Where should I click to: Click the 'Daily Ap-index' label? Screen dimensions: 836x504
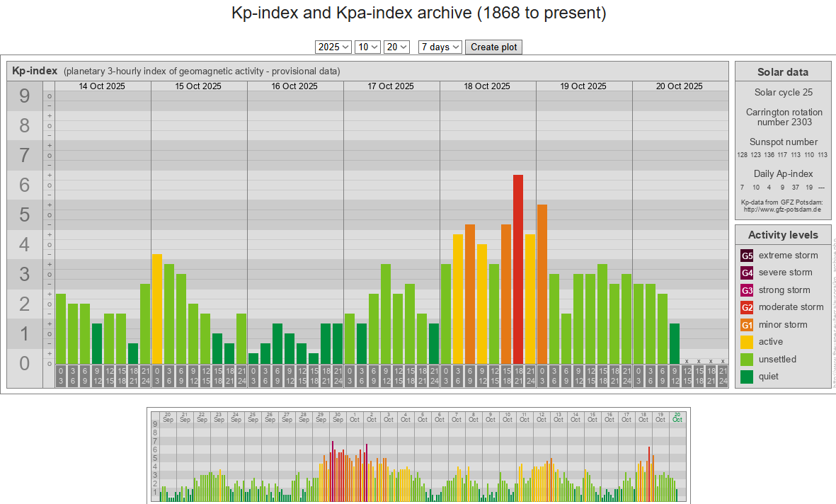pos(783,174)
